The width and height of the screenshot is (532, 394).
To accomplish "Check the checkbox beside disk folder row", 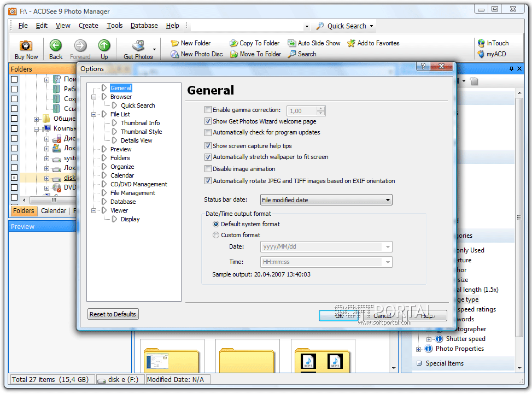I will click(14, 178).
